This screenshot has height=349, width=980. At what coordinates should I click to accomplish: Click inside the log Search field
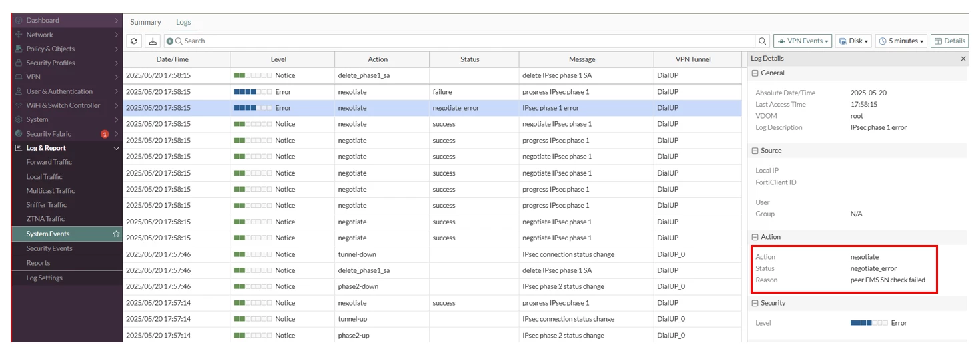[x=460, y=41]
